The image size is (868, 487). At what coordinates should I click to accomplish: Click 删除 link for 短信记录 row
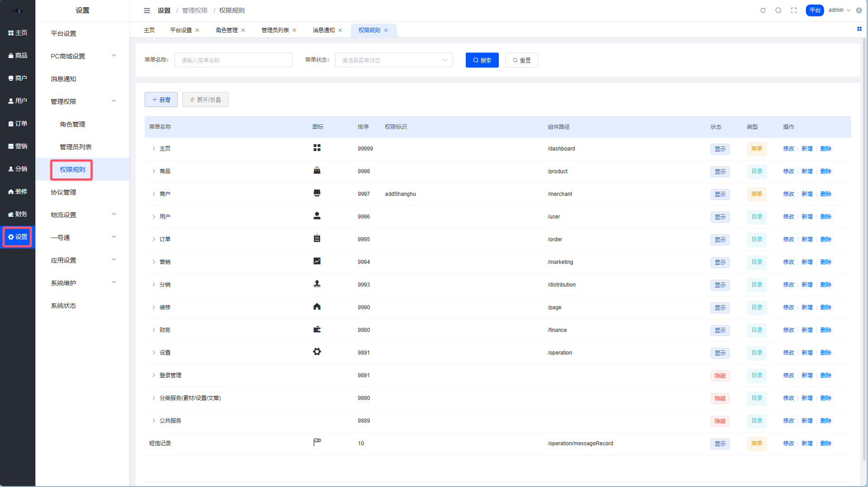point(825,443)
